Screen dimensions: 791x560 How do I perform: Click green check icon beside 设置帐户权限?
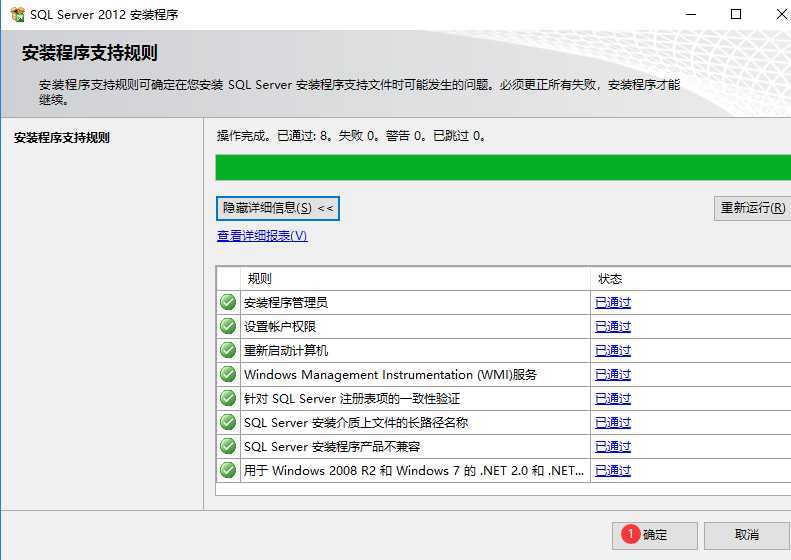[228, 326]
